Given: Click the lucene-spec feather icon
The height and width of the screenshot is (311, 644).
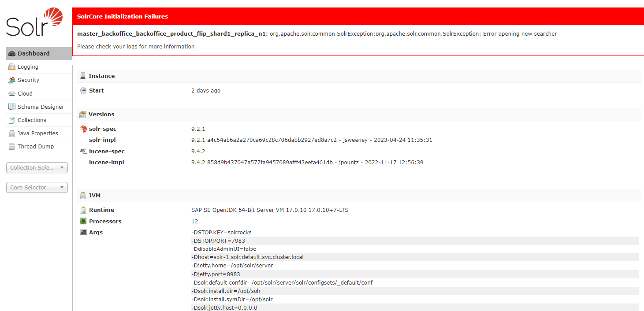Looking at the screenshot, I should tap(83, 151).
